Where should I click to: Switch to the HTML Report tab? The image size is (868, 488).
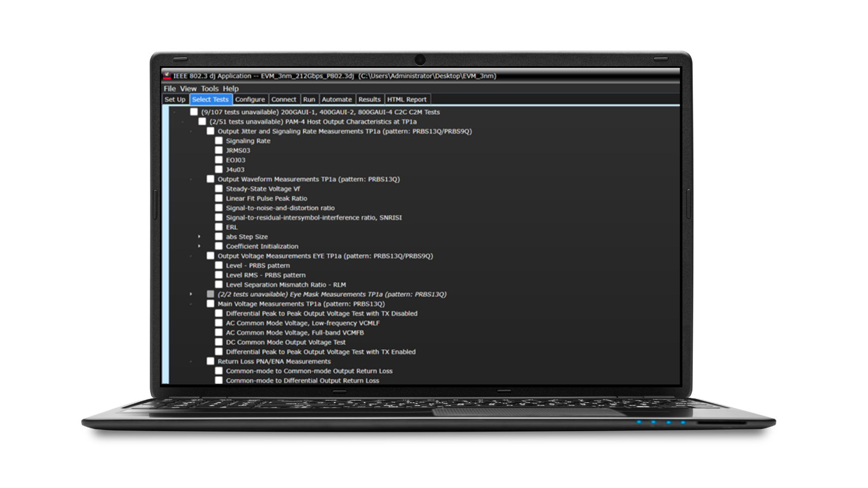pyautogui.click(x=407, y=99)
